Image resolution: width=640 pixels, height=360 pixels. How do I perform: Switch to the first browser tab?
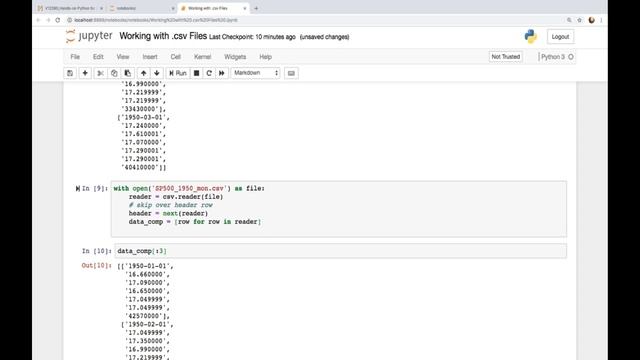(x=69, y=8)
